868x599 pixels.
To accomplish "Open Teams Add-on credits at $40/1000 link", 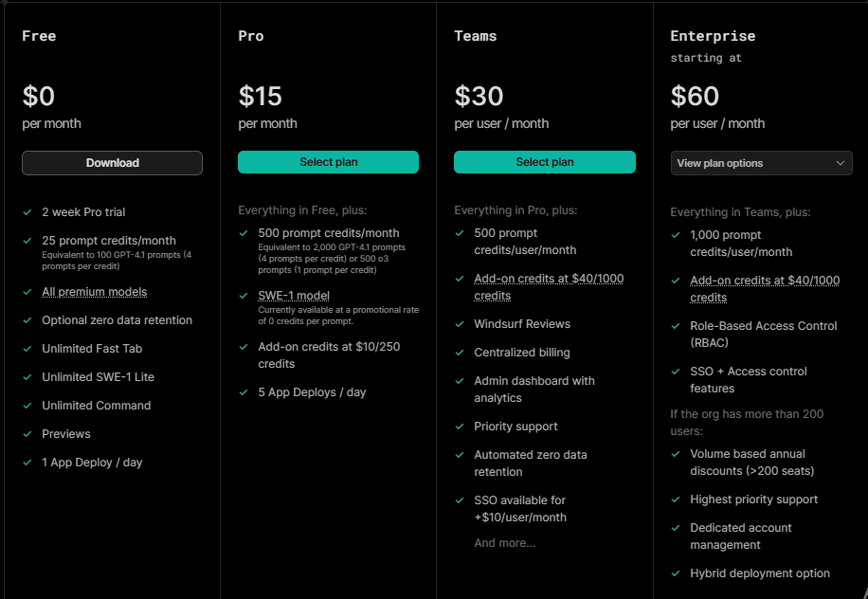I will [549, 287].
